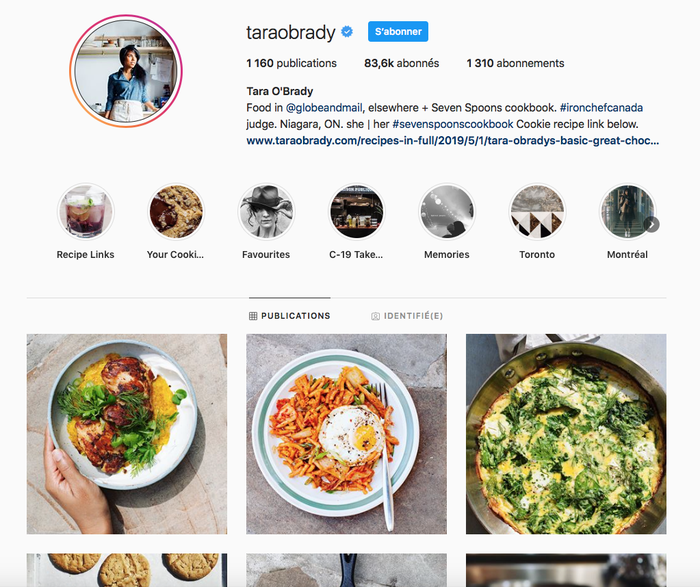
Task: Open the Montréal highlight
Action: (x=627, y=212)
